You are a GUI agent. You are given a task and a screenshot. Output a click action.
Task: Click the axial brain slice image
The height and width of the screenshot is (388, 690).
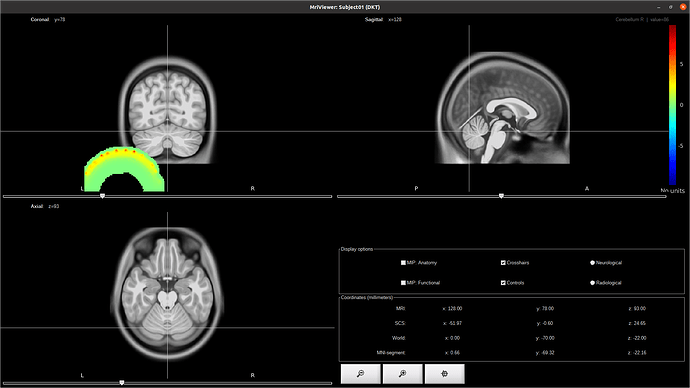(167, 294)
